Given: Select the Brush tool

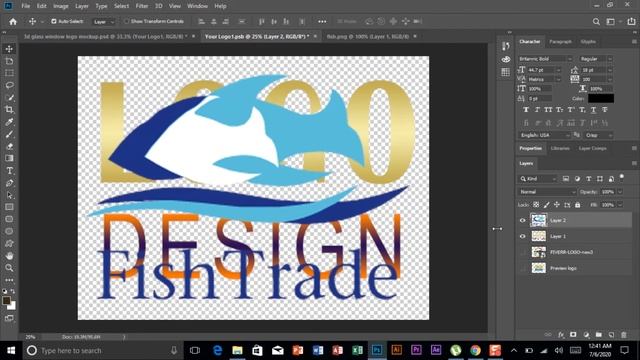Looking at the screenshot, I should click(x=9, y=134).
